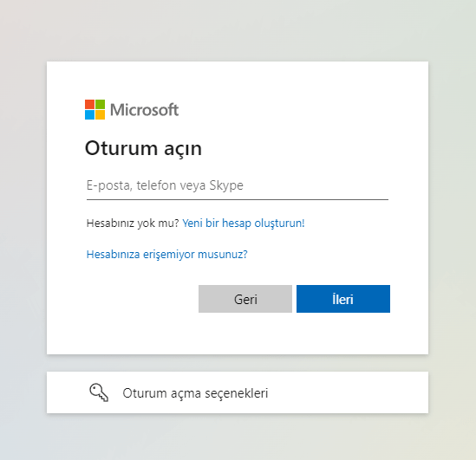Click blank white area below the İleri button
Viewport: 476px width, 460px height.
click(343, 334)
